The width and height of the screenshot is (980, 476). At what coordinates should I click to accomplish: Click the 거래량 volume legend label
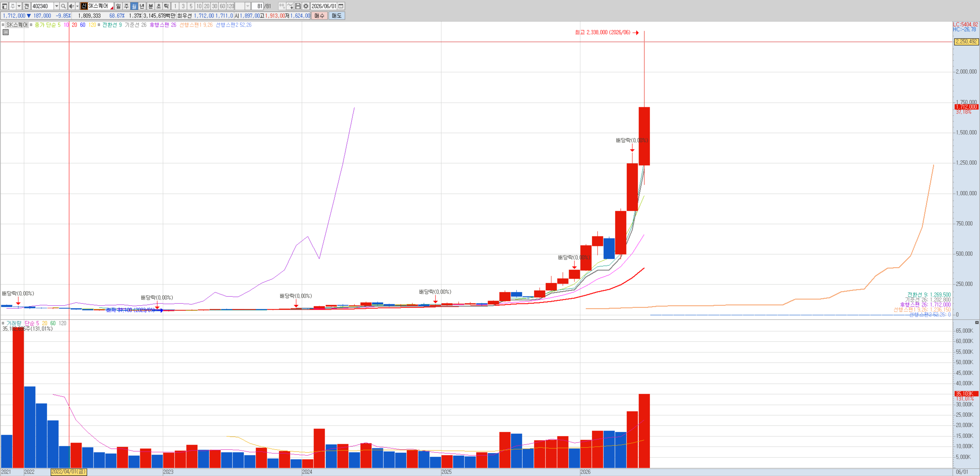tap(14, 323)
